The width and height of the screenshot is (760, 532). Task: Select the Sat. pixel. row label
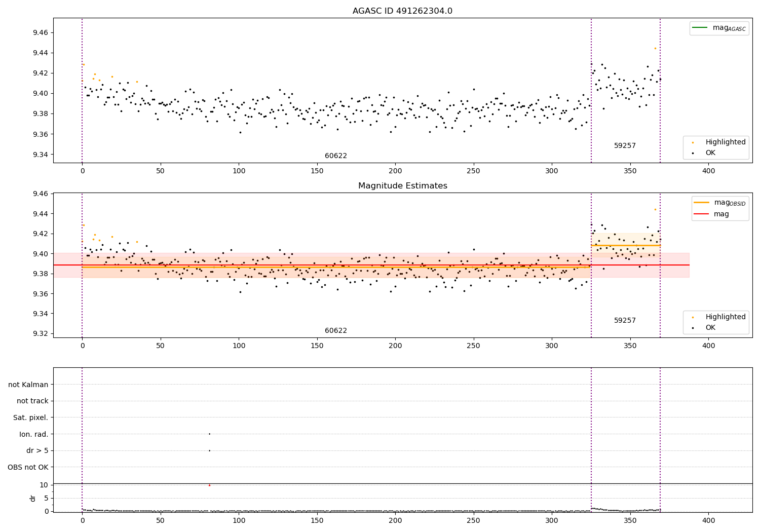31,418
